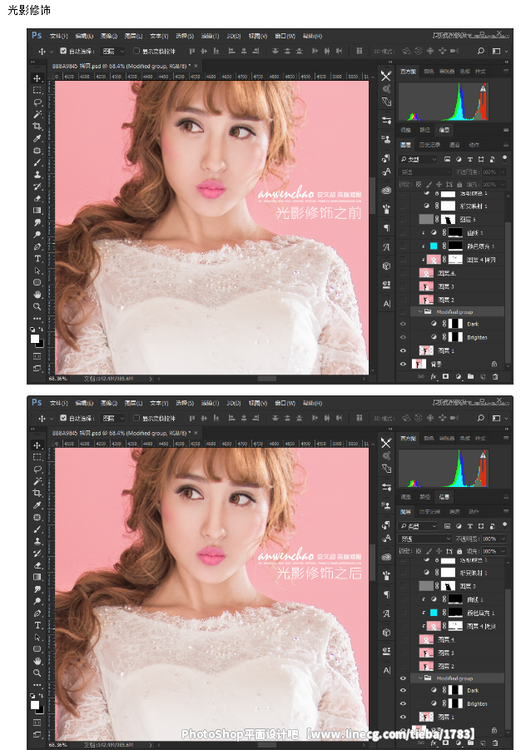
Task: Click the new adjustment layer icon in the bottom window
Action: pyautogui.click(x=458, y=743)
